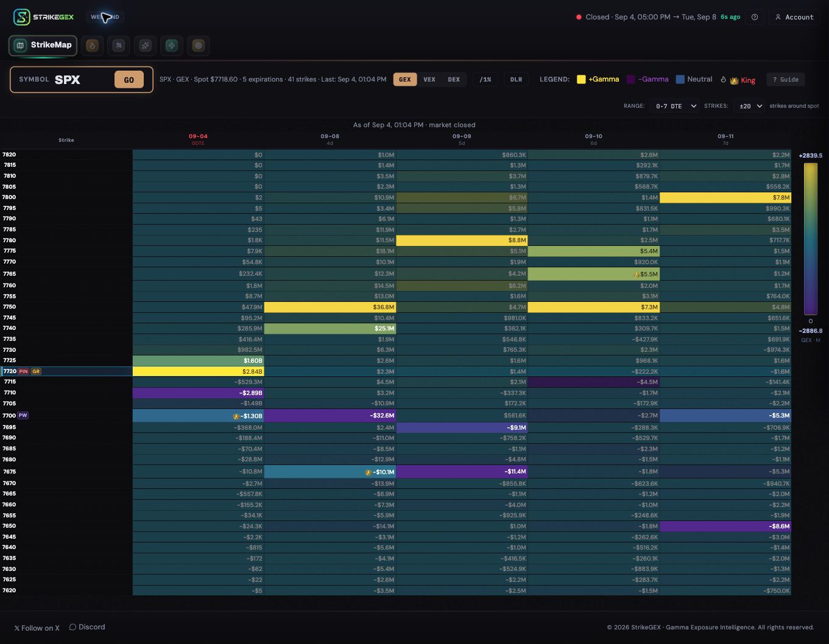Select the 09-08 expiration column header
The width and height of the screenshot is (829, 644).
330,139
